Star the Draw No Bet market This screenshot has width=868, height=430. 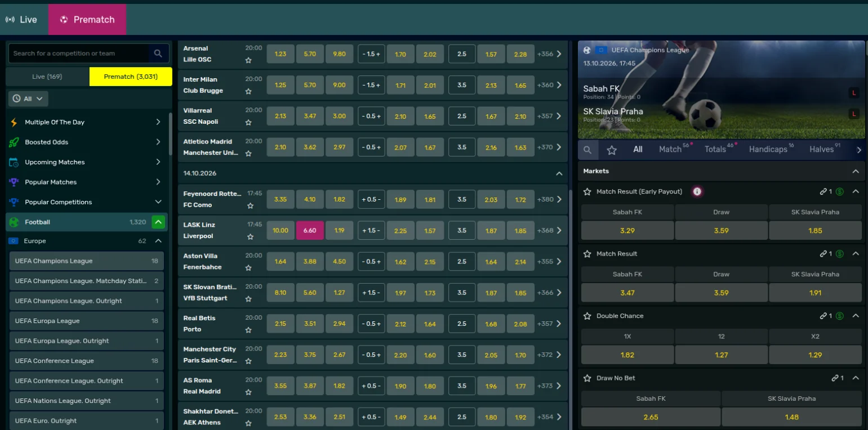(587, 378)
